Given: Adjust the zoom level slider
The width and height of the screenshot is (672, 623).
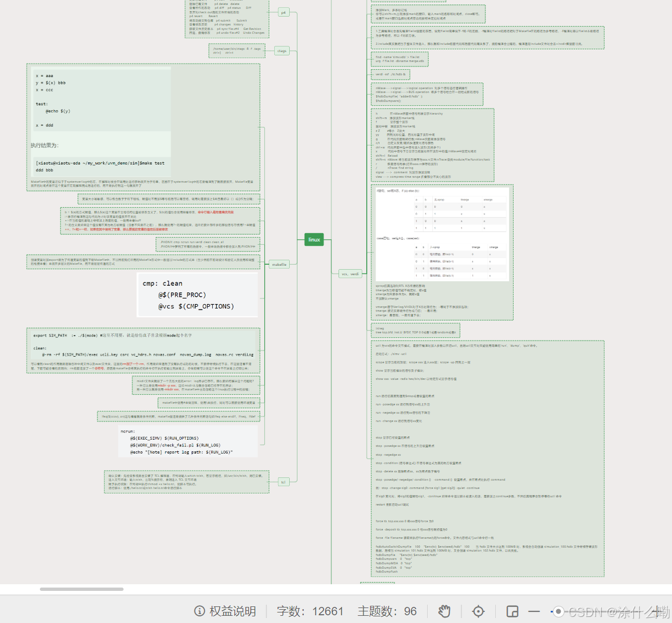Looking at the screenshot, I should 558,611.
